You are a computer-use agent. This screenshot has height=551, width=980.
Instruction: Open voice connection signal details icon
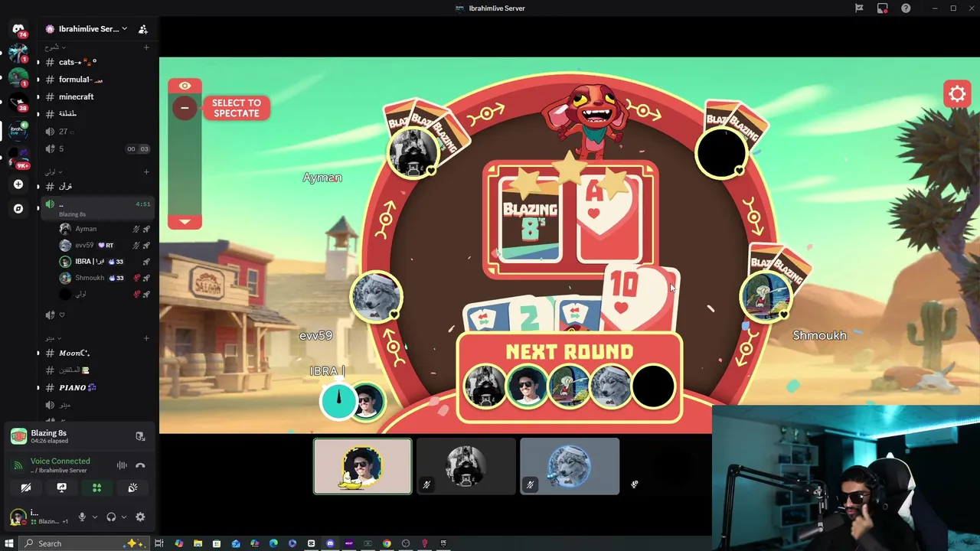click(18, 465)
